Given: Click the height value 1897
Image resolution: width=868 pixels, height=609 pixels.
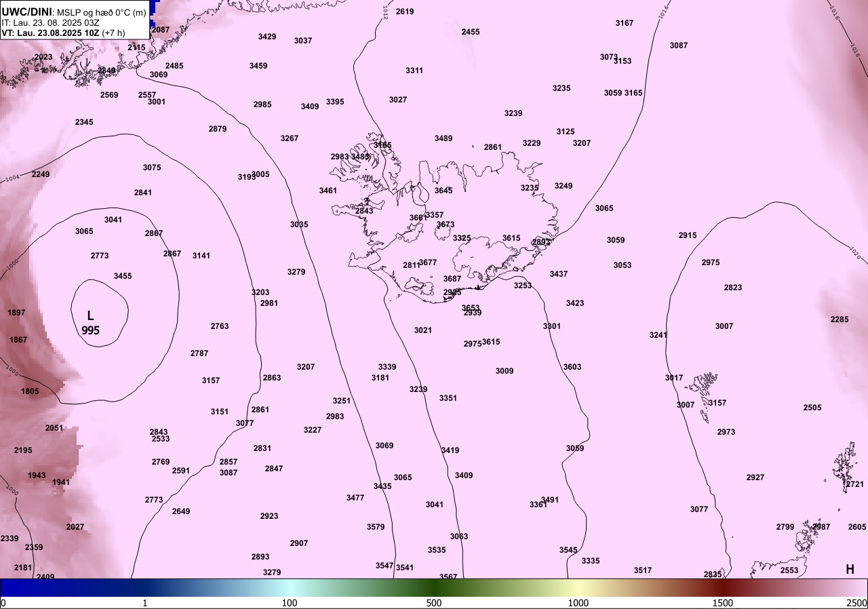Looking at the screenshot, I should tap(16, 313).
